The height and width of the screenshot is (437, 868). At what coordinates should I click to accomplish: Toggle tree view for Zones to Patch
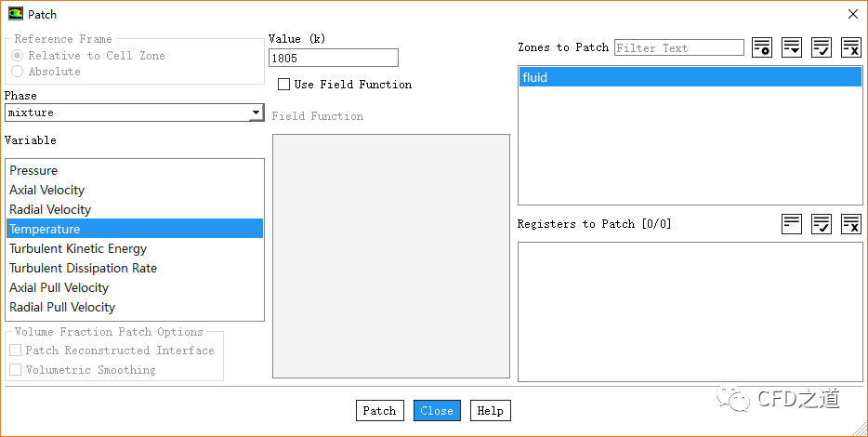[762, 47]
